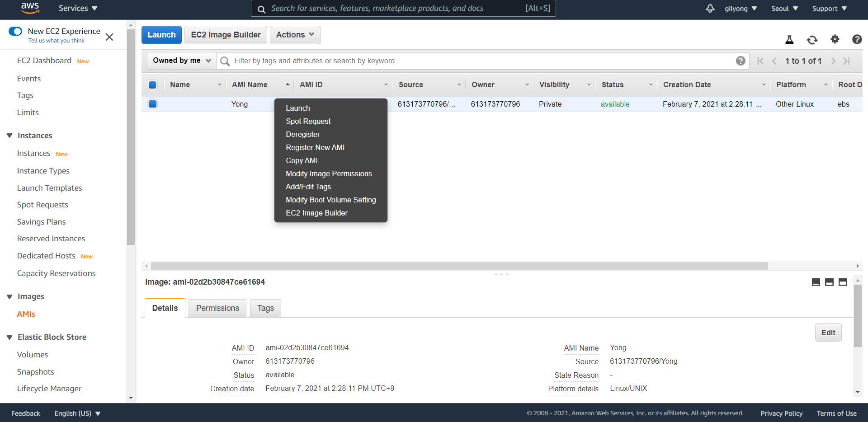Open the Actions dropdown button
This screenshot has width=868, height=422.
[295, 35]
